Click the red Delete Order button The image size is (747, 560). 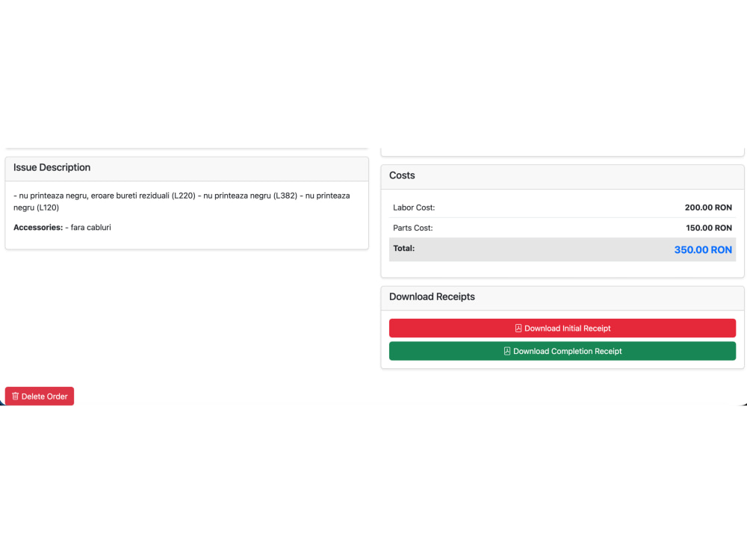tap(40, 396)
